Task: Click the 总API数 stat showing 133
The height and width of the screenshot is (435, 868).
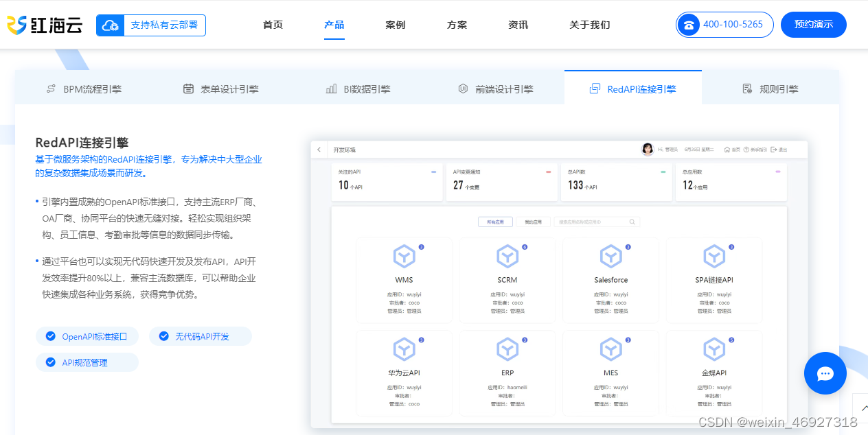Action: [x=617, y=182]
